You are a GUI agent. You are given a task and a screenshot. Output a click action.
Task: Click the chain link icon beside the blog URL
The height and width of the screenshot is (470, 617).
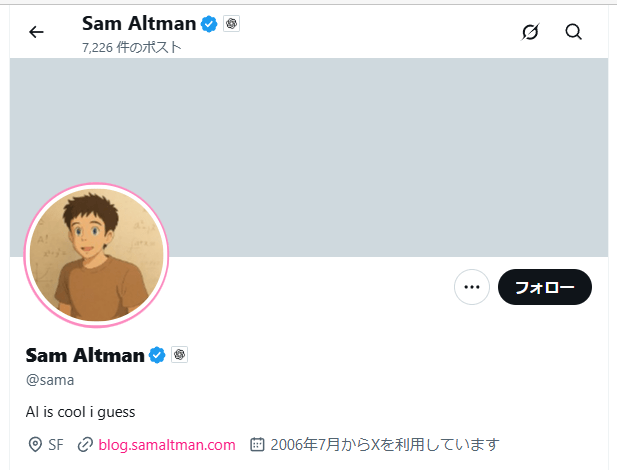point(86,444)
